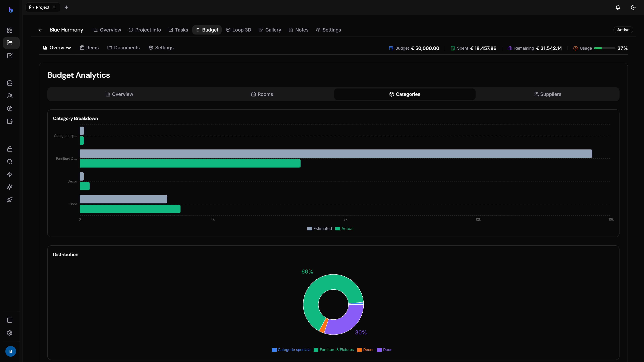
Task: Open the AI sparkles icon in sidebar
Action: point(10,187)
